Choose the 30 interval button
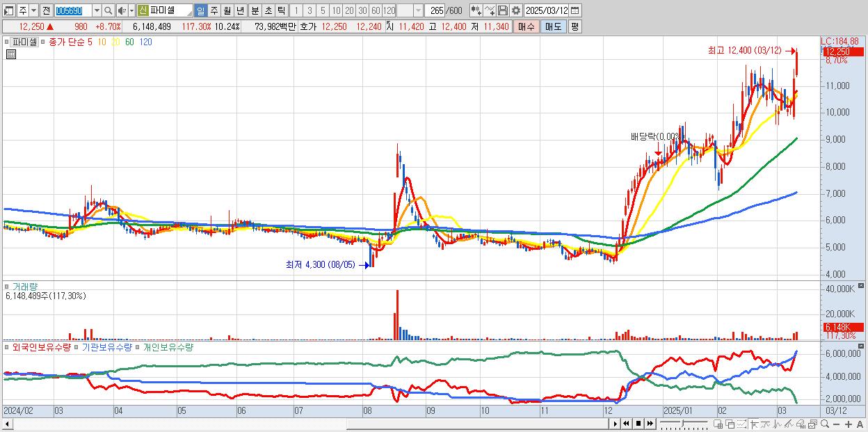The image size is (868, 432). [362, 10]
